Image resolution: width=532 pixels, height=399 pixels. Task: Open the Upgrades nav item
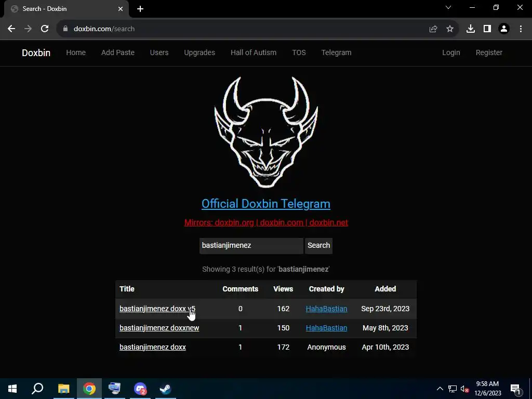(199, 52)
